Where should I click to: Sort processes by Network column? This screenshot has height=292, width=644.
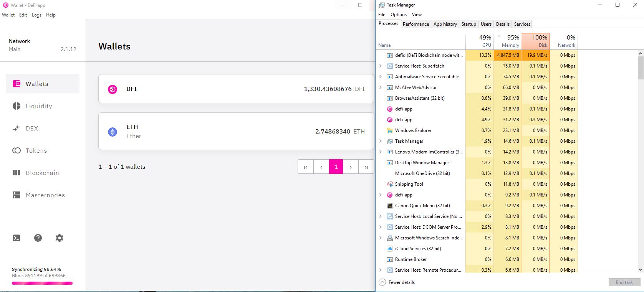(564, 41)
